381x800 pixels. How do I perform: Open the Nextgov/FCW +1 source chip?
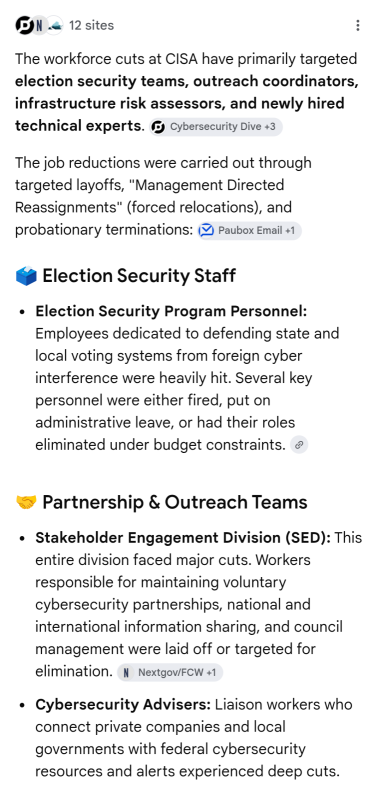coord(170,672)
